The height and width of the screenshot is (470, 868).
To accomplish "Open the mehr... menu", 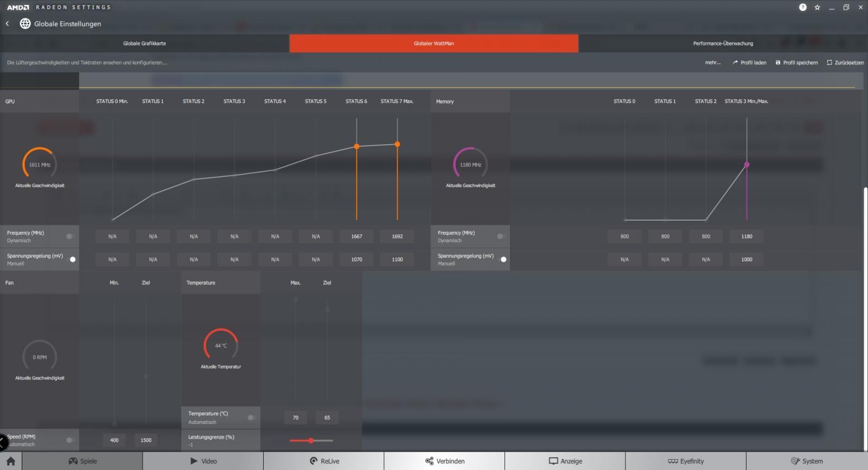I will [x=713, y=62].
